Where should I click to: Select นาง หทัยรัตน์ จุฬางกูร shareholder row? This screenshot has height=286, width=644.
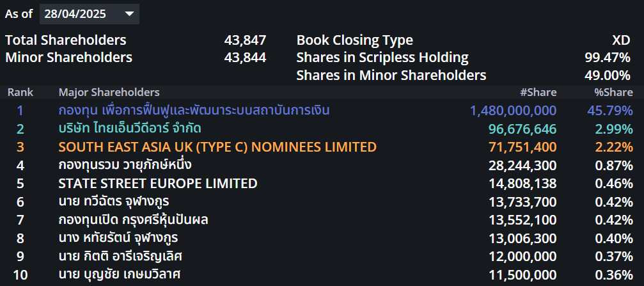click(x=322, y=238)
